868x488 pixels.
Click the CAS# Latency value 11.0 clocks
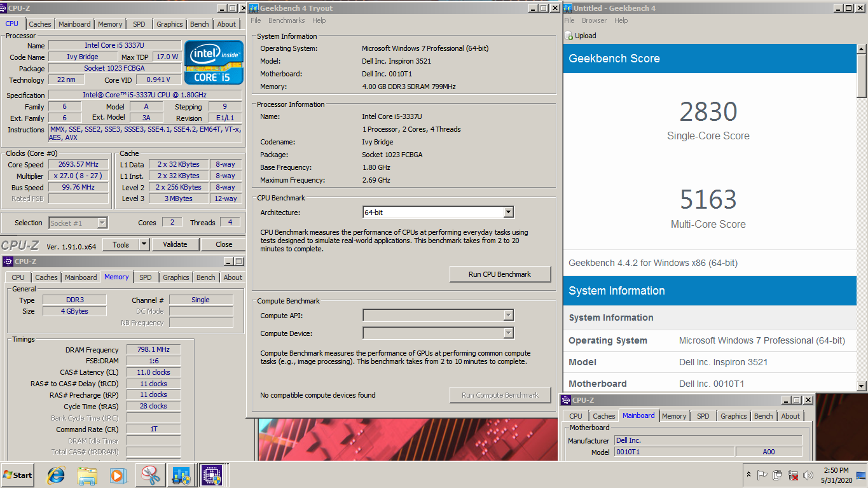(153, 372)
